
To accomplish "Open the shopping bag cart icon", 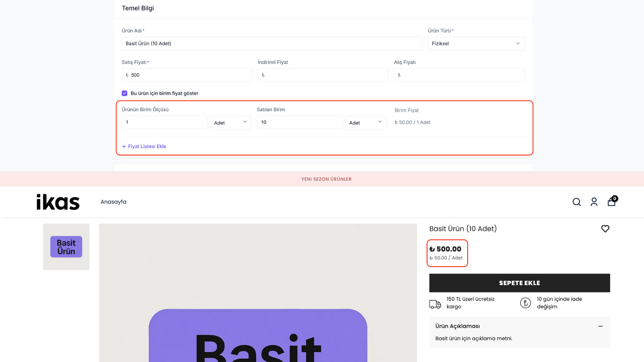I will (612, 201).
